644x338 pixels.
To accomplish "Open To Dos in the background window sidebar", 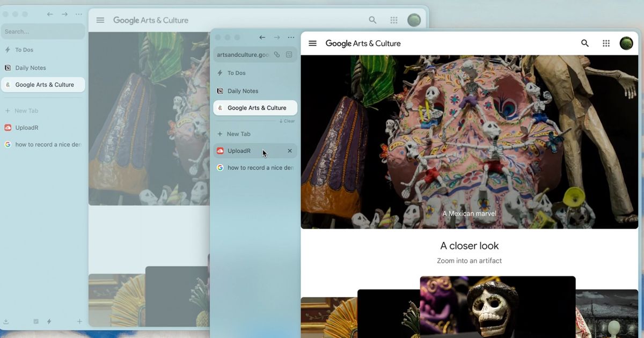I will pyautogui.click(x=43, y=50).
